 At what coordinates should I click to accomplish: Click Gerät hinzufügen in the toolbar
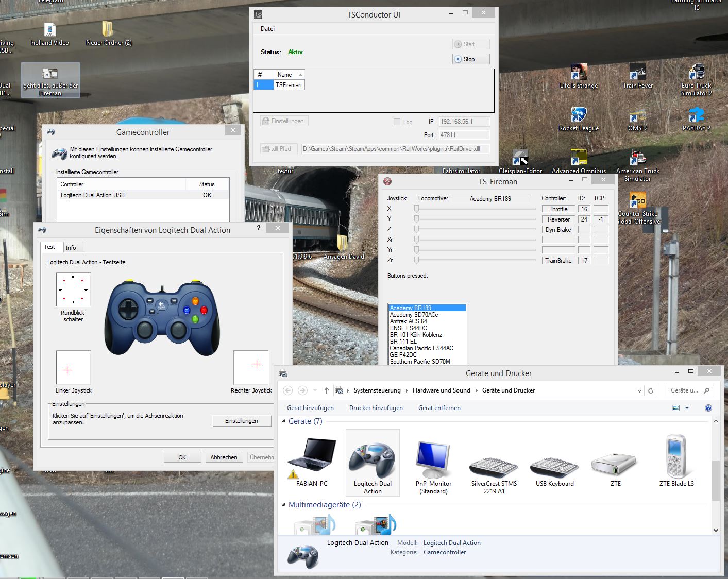tap(310, 408)
